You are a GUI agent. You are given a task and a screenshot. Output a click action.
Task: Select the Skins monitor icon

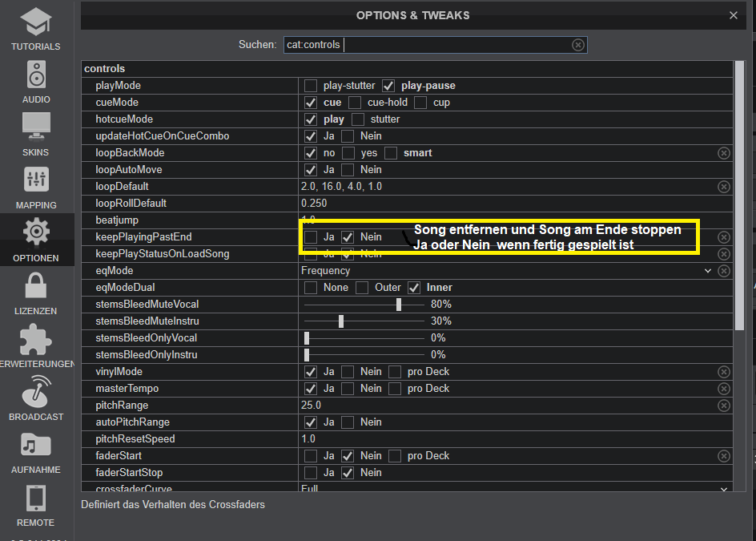(36, 127)
